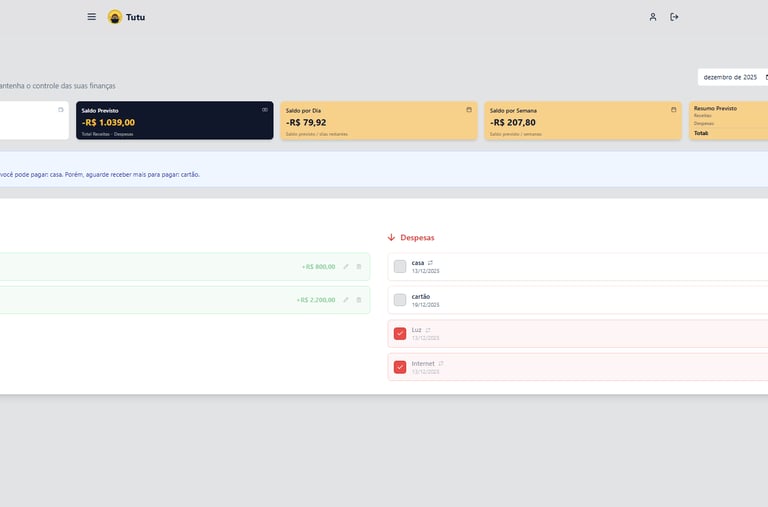Edit the +R$ 800,00 income entry
This screenshot has width=768, height=507.
346,266
